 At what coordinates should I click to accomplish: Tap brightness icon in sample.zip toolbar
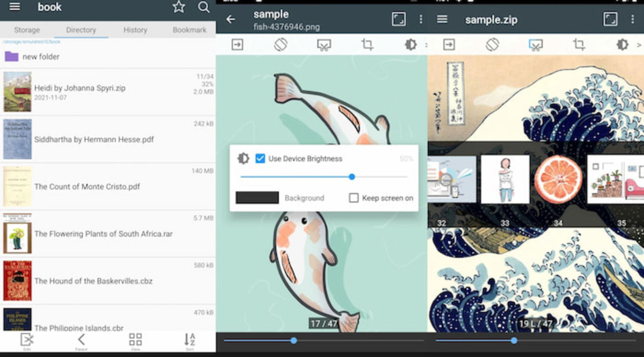pyautogui.click(x=622, y=45)
